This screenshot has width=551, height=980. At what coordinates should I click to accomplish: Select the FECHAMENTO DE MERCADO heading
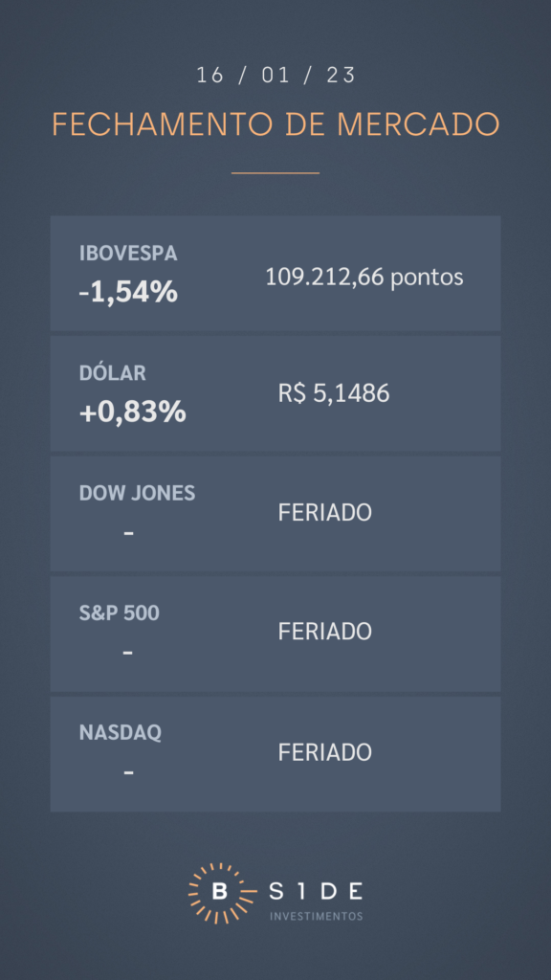click(x=275, y=124)
